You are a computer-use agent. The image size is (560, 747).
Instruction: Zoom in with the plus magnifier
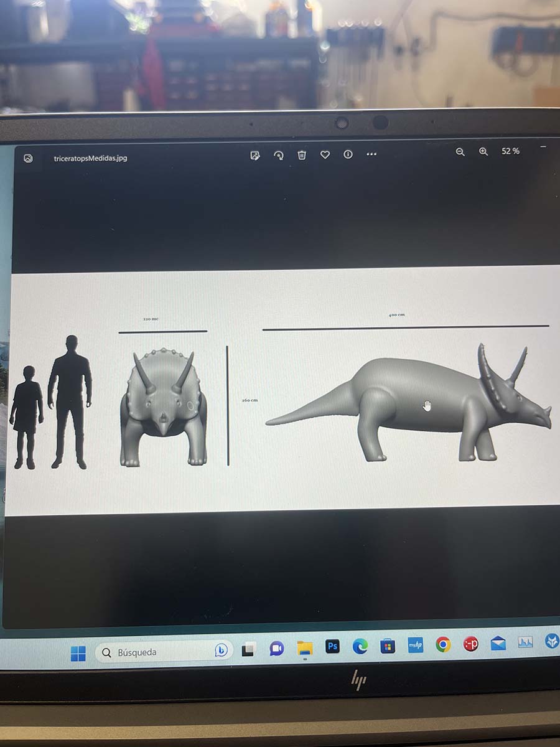pos(483,152)
